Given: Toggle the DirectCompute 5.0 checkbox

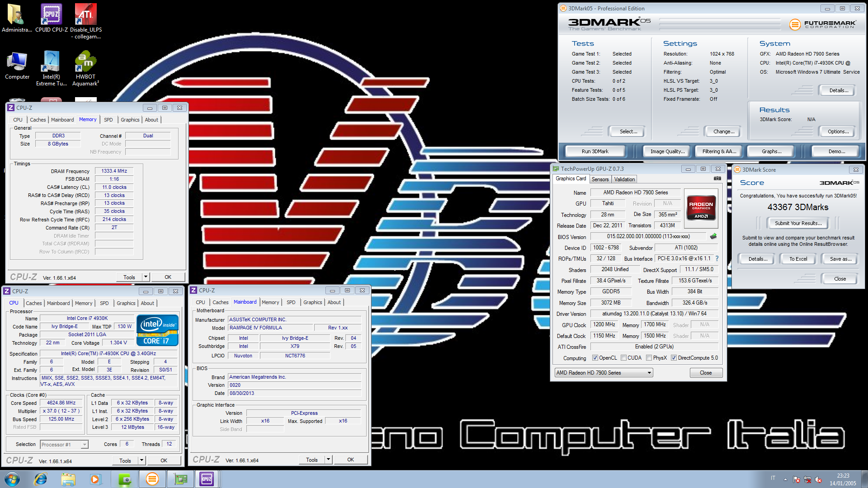Looking at the screenshot, I should pos(674,358).
